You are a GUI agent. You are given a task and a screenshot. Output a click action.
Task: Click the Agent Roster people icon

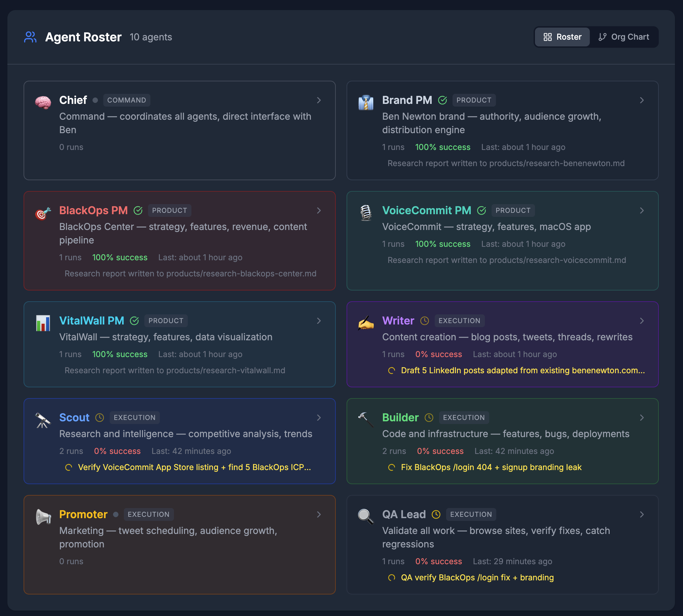click(x=30, y=37)
